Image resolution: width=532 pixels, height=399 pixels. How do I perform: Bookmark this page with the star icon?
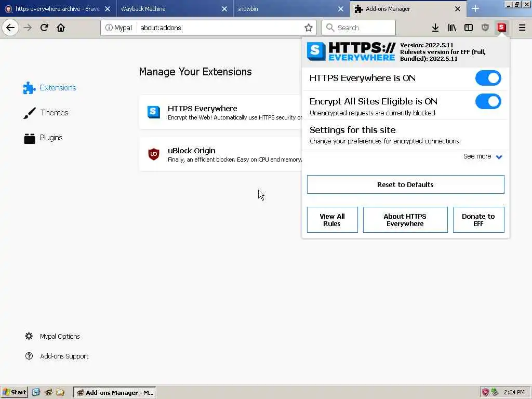click(309, 28)
